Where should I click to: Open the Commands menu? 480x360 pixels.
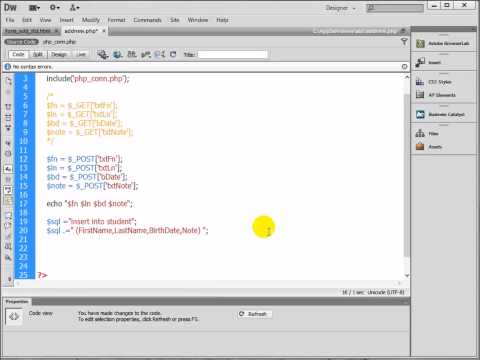(x=147, y=20)
